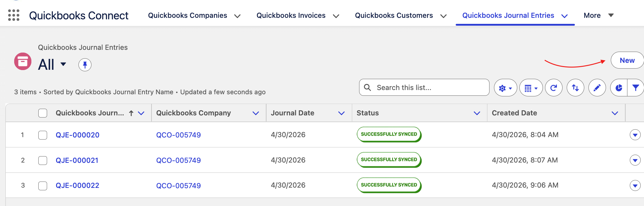Go to Quickbooks Companies tab
Viewport: 644px width, 206px height.
(187, 15)
